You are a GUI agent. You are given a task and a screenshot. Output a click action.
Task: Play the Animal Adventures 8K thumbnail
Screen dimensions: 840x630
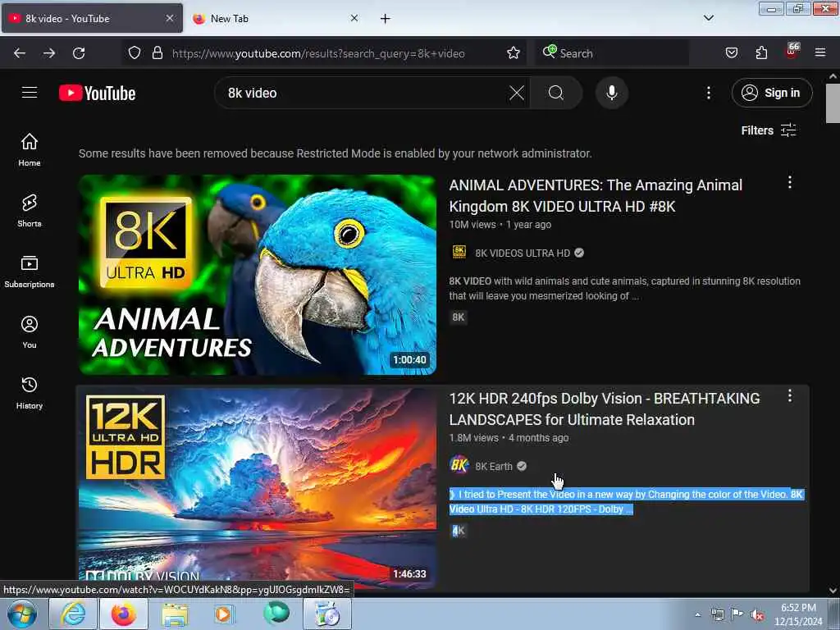(257, 274)
